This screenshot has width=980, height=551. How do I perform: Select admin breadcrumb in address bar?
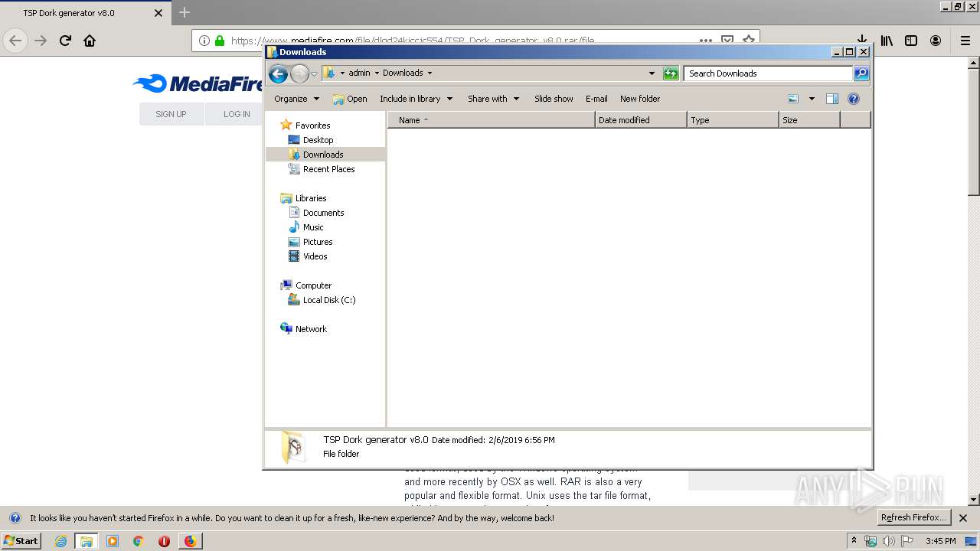(x=359, y=73)
